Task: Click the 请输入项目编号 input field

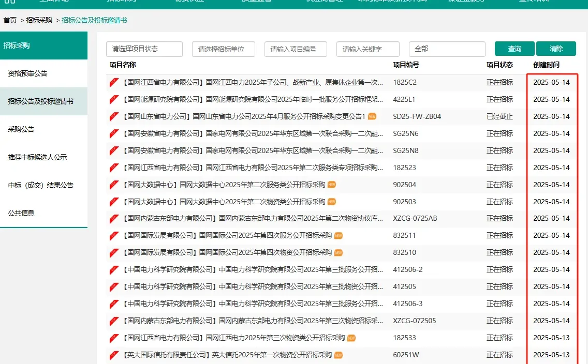Action: point(296,49)
